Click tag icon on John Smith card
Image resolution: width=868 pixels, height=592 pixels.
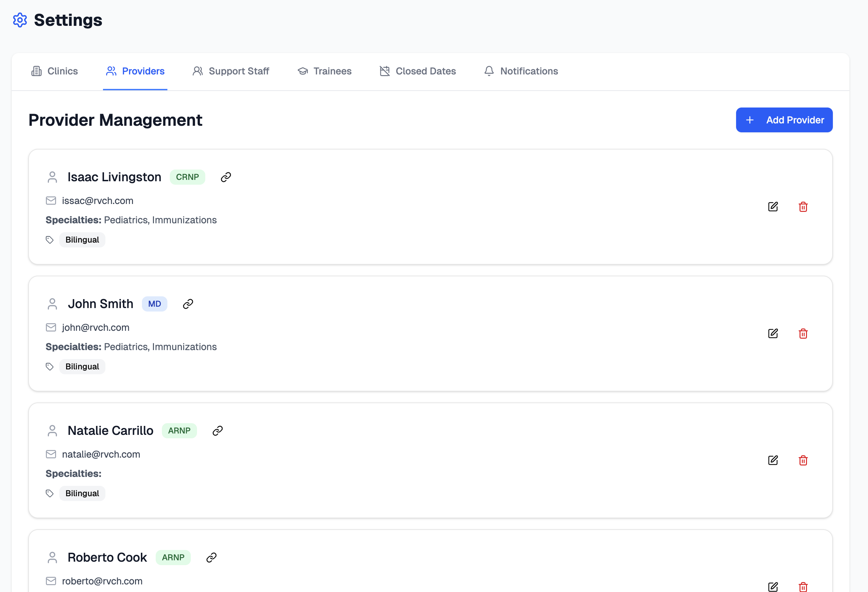coord(50,367)
